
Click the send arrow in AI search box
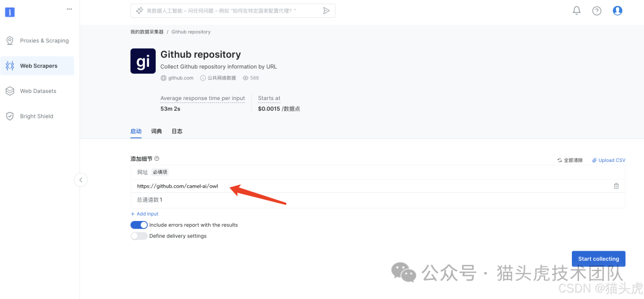[326, 11]
